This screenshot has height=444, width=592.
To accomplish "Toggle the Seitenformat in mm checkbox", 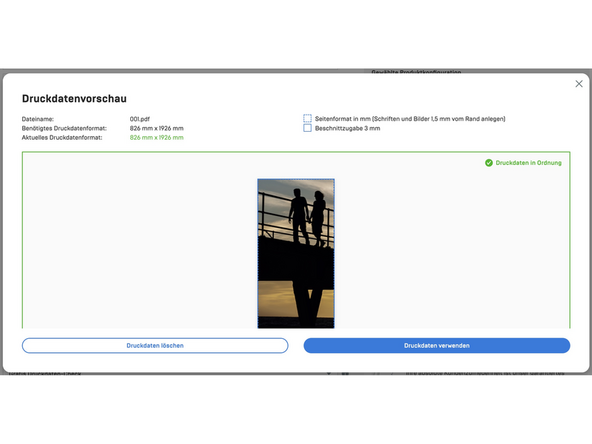I will coord(307,119).
